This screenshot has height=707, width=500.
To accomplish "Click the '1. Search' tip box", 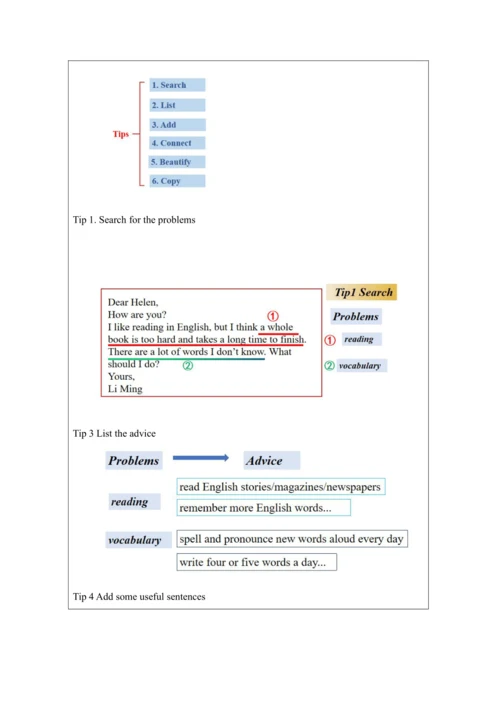I will 177,85.
